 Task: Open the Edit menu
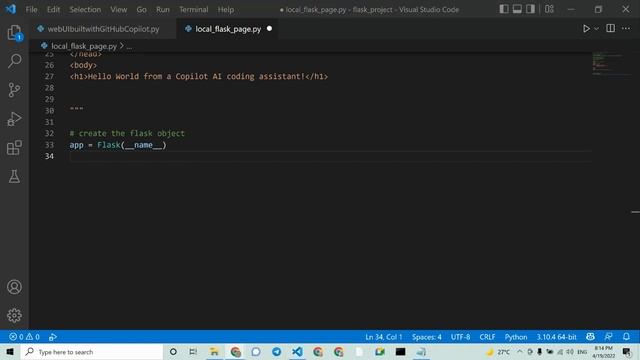53,9
